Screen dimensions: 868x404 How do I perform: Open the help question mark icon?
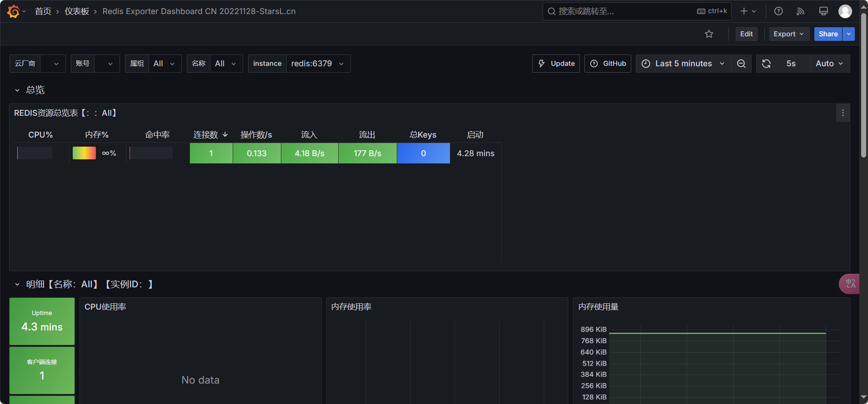778,11
